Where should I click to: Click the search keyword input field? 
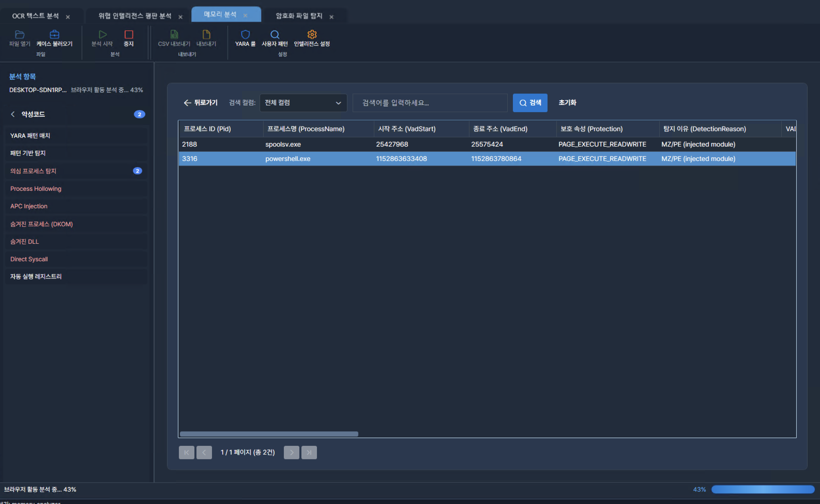pos(430,103)
